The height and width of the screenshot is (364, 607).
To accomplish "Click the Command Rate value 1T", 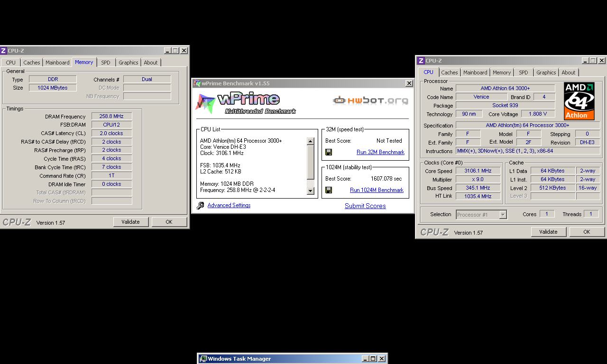I will coord(111,175).
